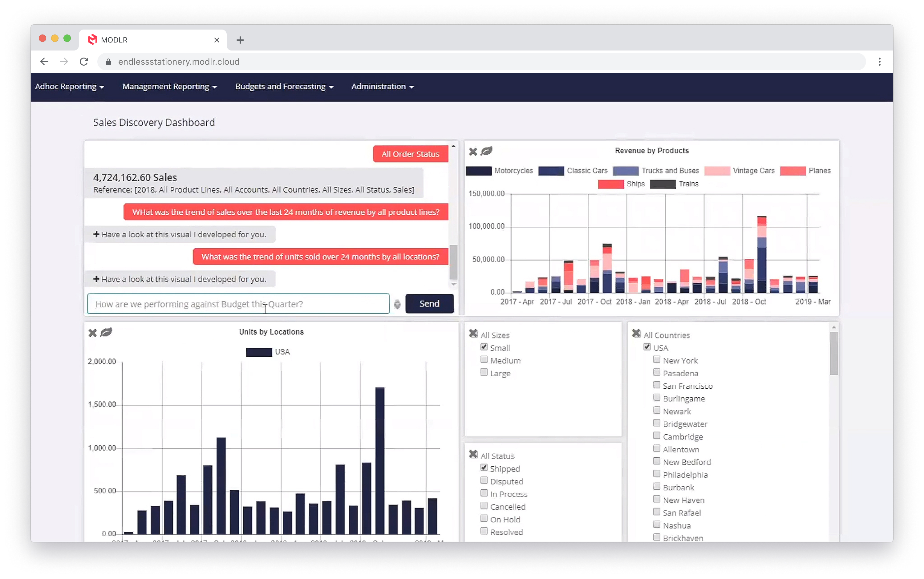Reload the browser page
This screenshot has height=579, width=924.
click(x=84, y=62)
